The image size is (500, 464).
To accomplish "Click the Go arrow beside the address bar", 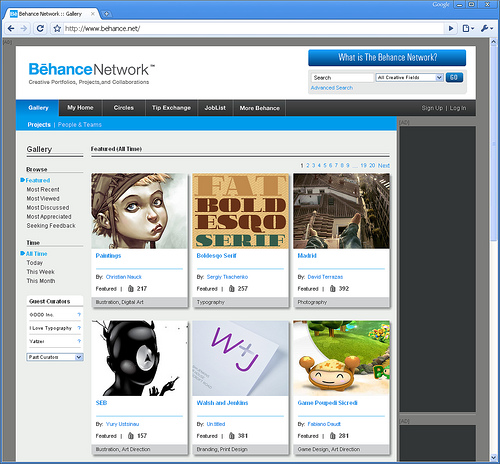I will click(451, 29).
